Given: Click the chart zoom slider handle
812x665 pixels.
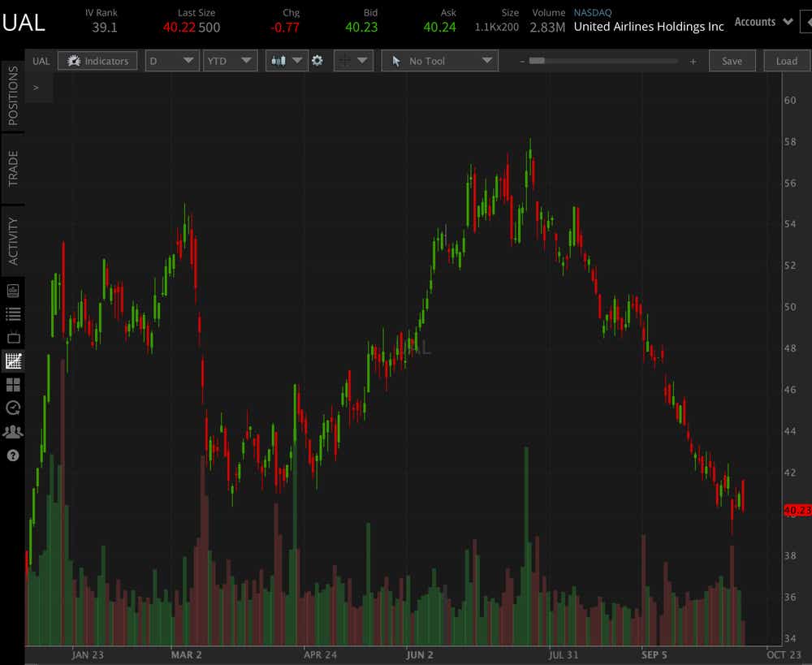Looking at the screenshot, I should 537,61.
